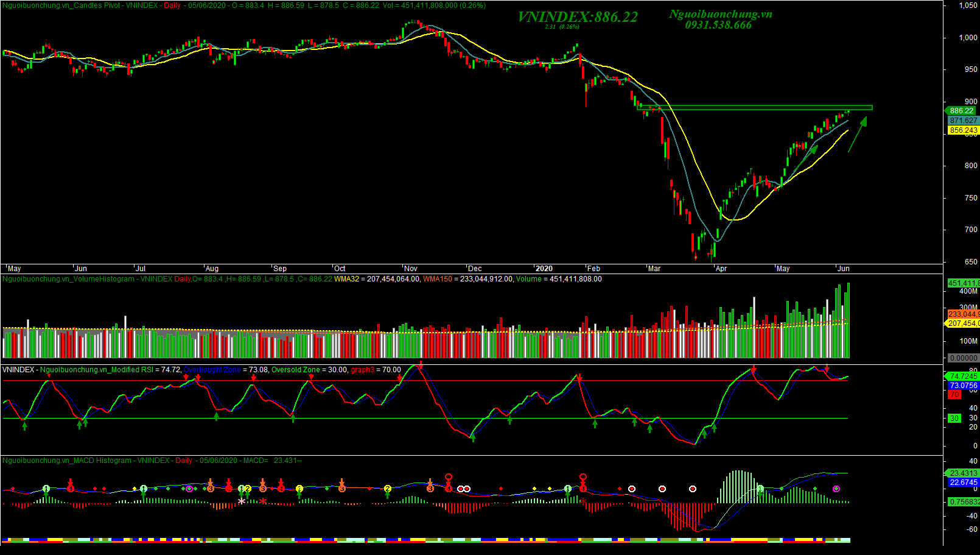This screenshot has width=980, height=555.
Task: Click the large VNINDEX:886.22 heading
Action: point(578,17)
